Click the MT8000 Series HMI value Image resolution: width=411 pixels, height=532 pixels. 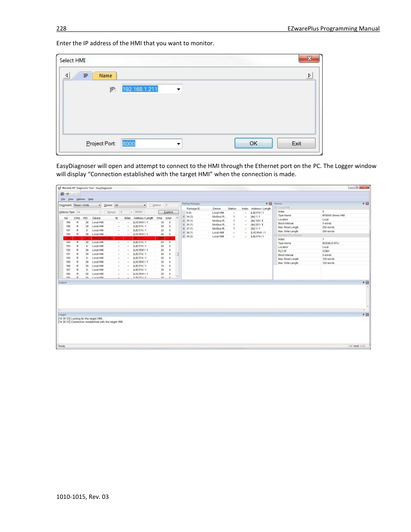point(333,215)
